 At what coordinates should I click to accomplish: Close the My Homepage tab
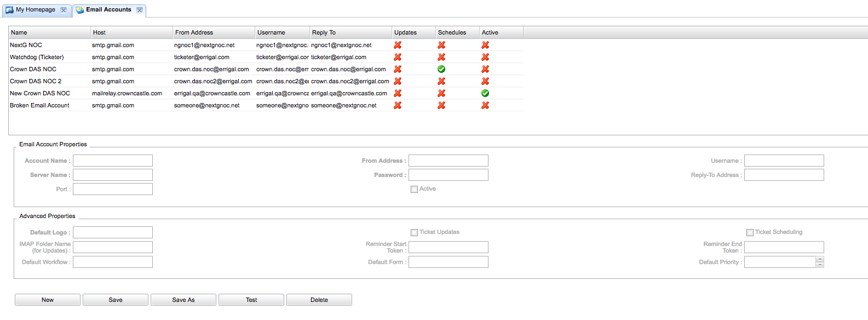coord(64,10)
